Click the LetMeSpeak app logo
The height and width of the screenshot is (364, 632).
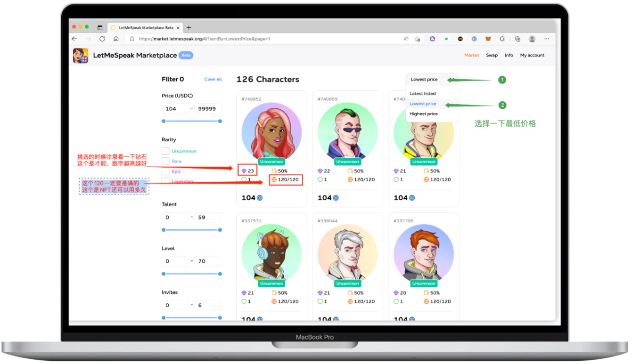tap(81, 56)
